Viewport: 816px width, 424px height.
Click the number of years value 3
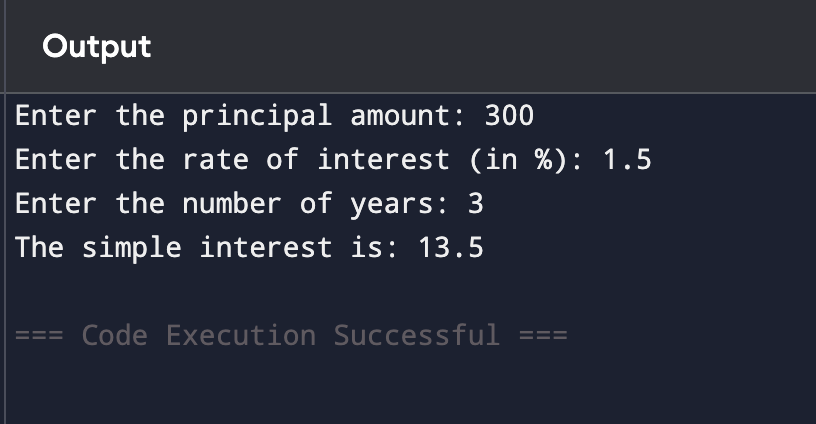(476, 203)
